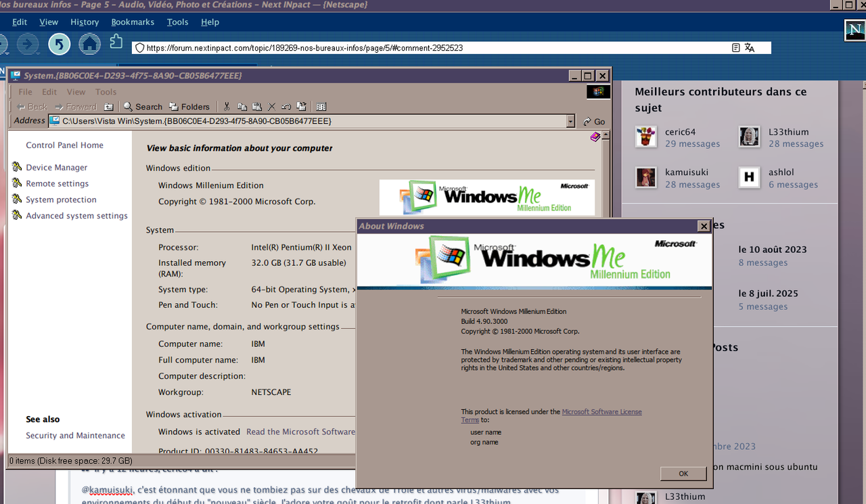Toggle the Folders pane button
The width and height of the screenshot is (866, 504).
coord(189,107)
